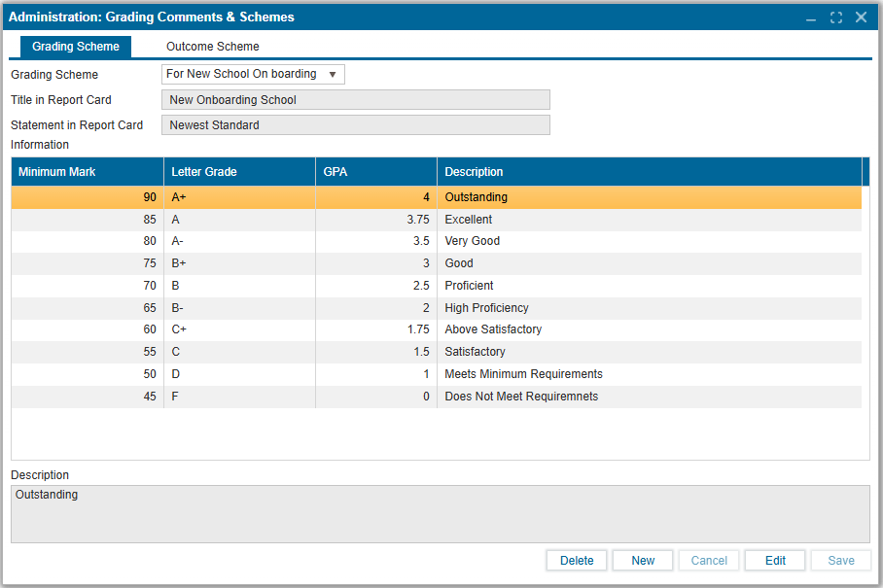This screenshot has width=883, height=588.
Task: Open the Grading Scheme dropdown
Action: tap(253, 75)
